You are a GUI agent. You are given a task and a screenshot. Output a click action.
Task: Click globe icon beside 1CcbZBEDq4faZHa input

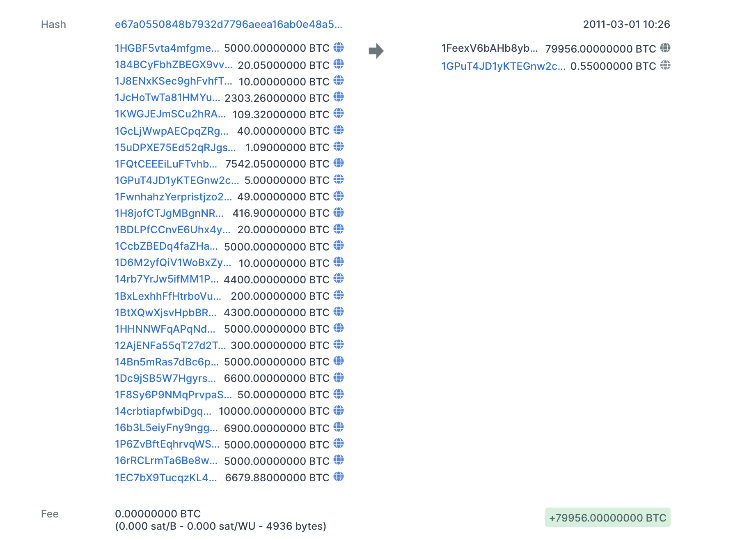pos(339,246)
